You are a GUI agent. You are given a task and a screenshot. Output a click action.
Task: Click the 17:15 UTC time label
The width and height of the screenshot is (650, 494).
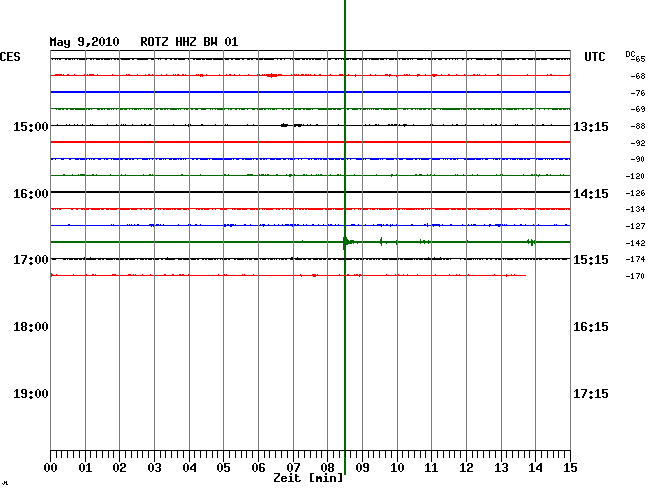coord(591,394)
